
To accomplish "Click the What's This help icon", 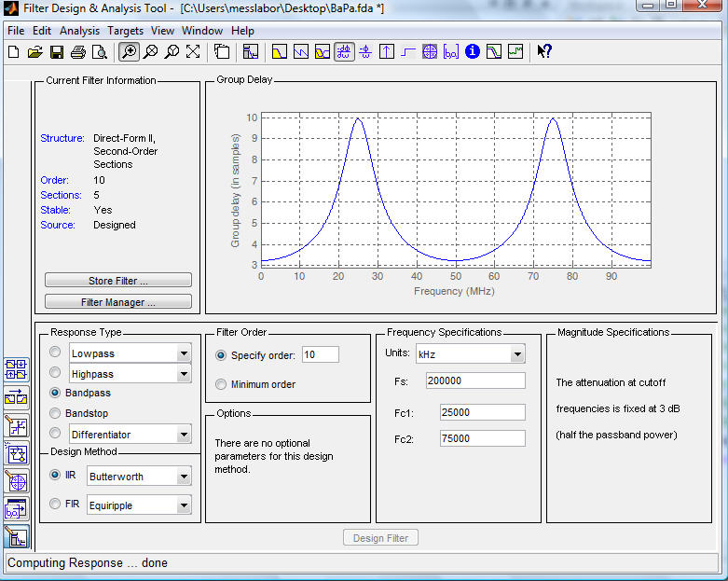I will (544, 52).
